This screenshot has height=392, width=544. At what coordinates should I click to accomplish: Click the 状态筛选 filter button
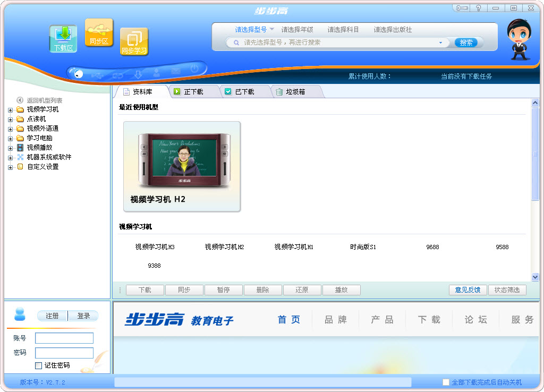pos(507,290)
